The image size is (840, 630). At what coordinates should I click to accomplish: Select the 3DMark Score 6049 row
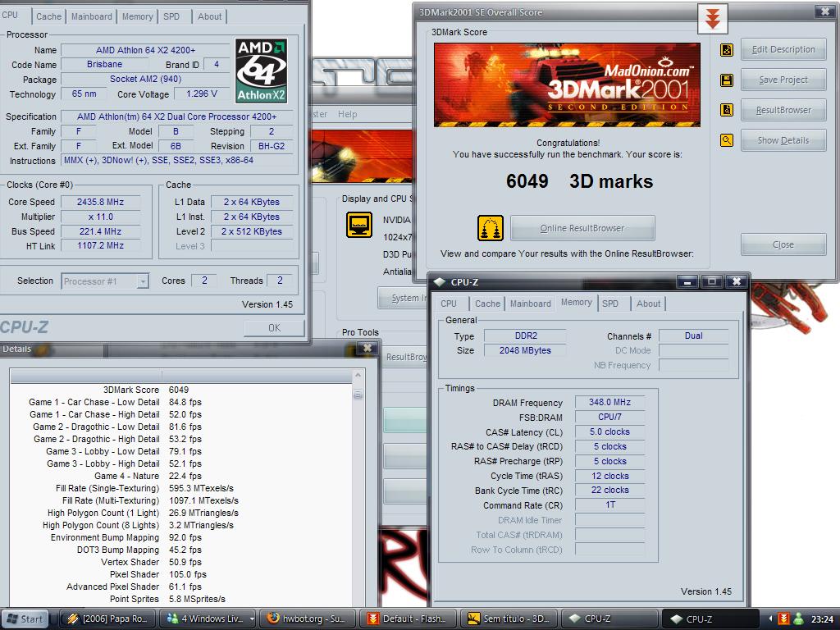pyautogui.click(x=182, y=390)
